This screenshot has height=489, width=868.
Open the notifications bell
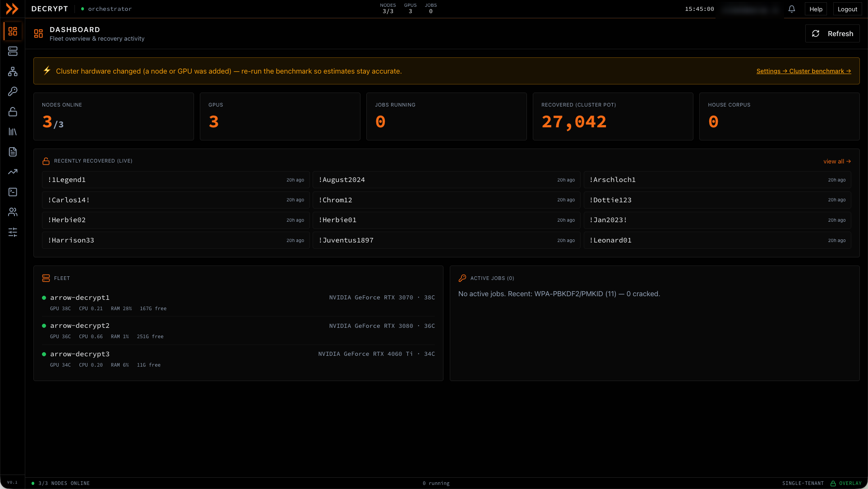click(791, 9)
